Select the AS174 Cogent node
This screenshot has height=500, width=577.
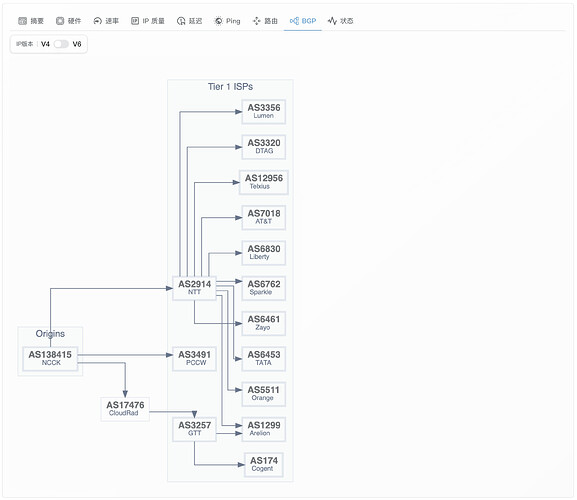point(263,465)
